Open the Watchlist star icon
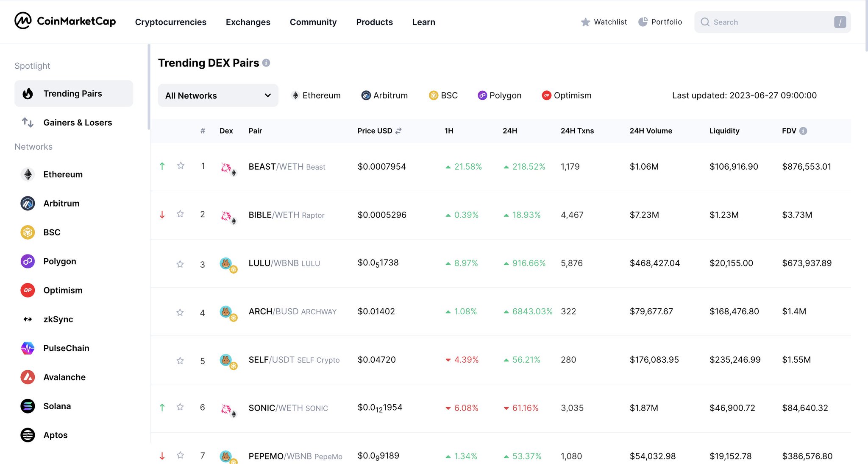The image size is (868, 464). click(585, 22)
